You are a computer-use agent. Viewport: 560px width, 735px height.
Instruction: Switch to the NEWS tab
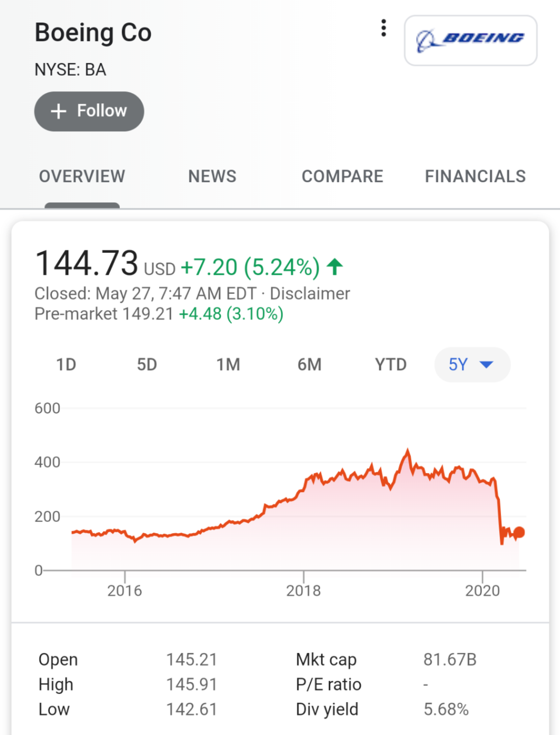[x=212, y=176]
